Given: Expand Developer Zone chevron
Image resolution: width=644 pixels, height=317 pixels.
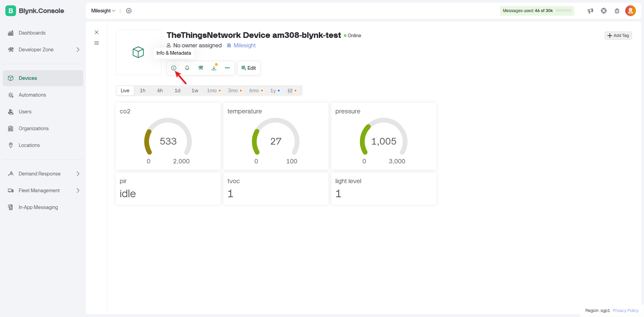Looking at the screenshot, I should (x=78, y=50).
